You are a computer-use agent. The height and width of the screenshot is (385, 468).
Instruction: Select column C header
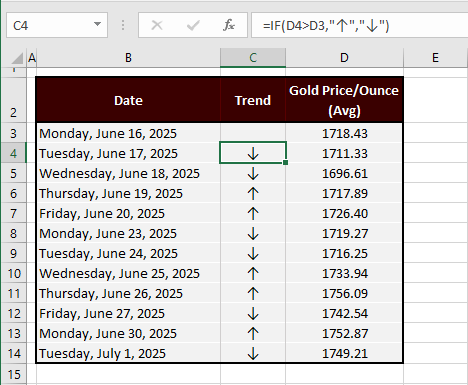(x=253, y=58)
